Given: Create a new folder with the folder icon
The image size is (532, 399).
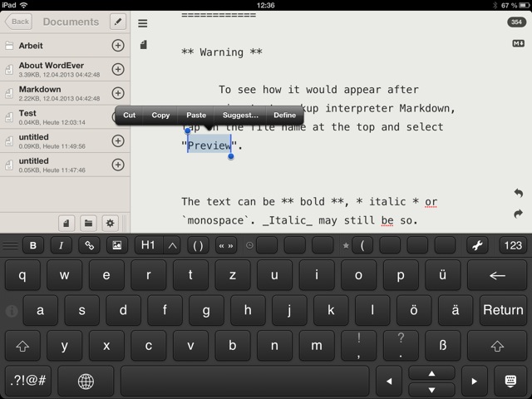Looking at the screenshot, I should (x=88, y=222).
